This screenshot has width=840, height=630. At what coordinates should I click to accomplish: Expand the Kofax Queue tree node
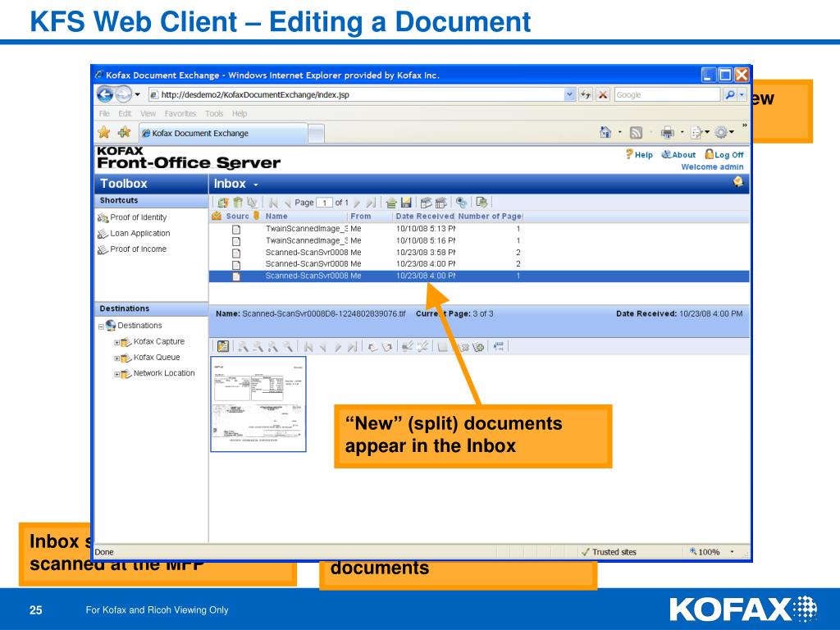116,358
